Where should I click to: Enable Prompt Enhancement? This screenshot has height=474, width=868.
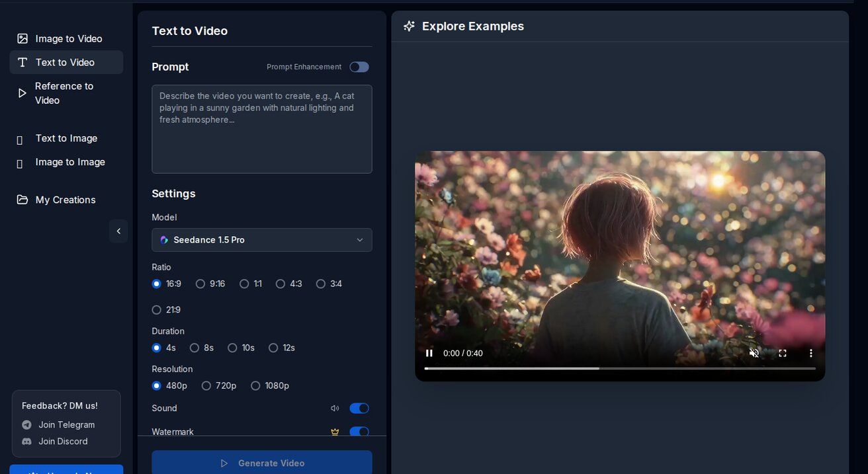[x=359, y=67]
